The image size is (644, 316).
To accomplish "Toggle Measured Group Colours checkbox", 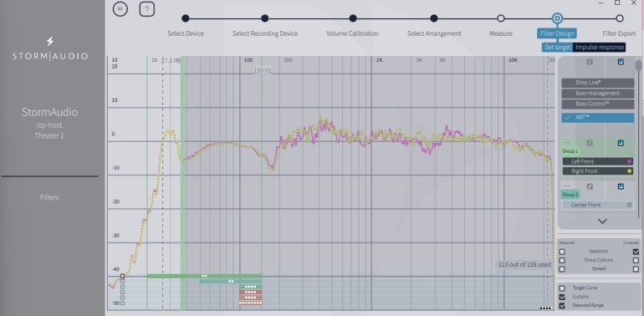I will 562,260.
